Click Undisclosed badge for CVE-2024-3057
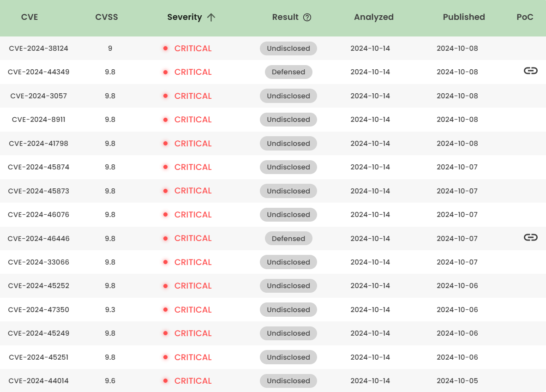546x392 pixels. click(288, 96)
